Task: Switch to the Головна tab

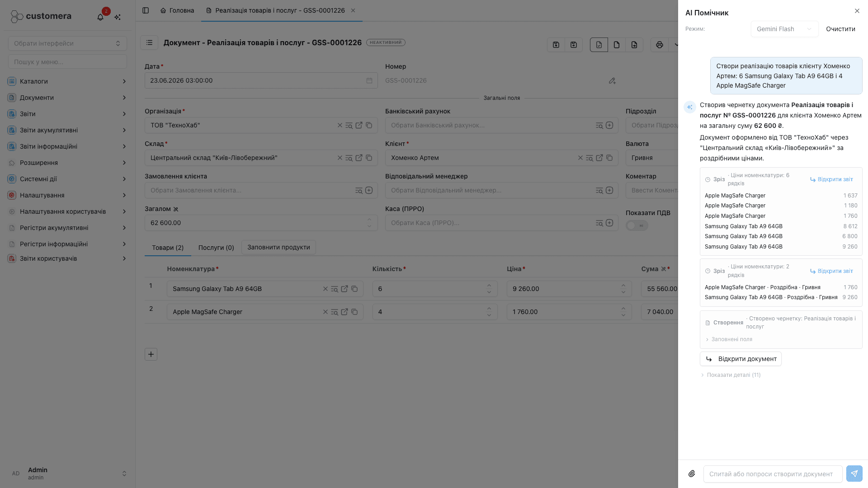Action: point(177,10)
